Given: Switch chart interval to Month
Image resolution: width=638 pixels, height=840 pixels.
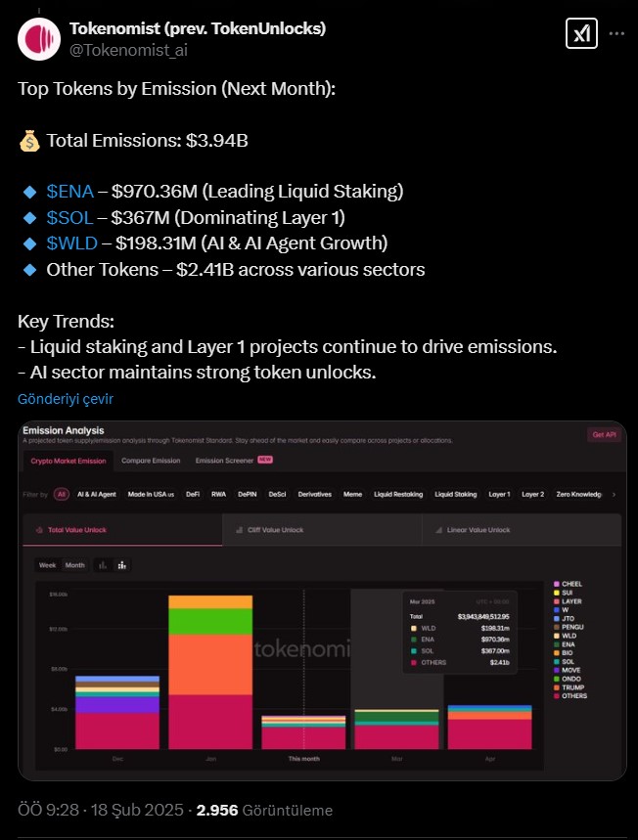Looking at the screenshot, I should pos(75,565).
